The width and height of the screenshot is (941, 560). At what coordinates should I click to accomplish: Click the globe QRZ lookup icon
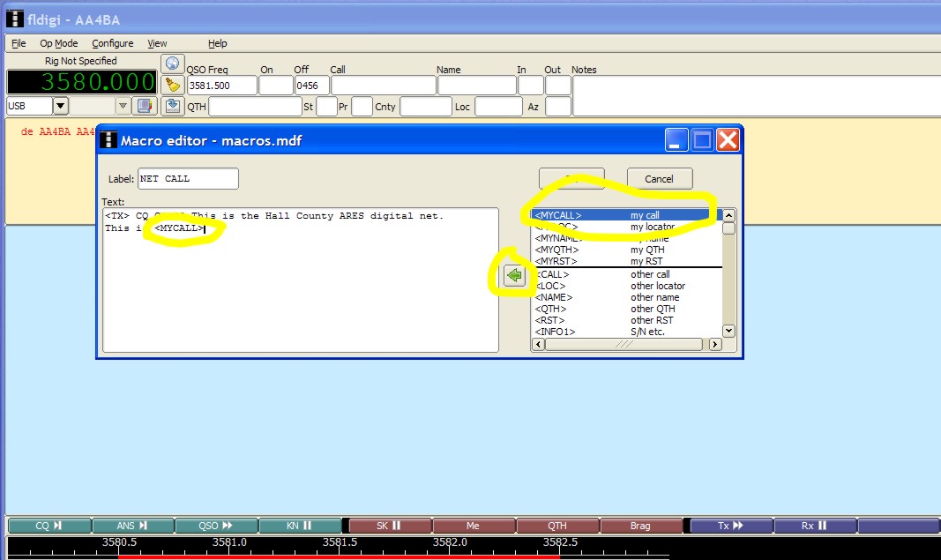point(172,63)
